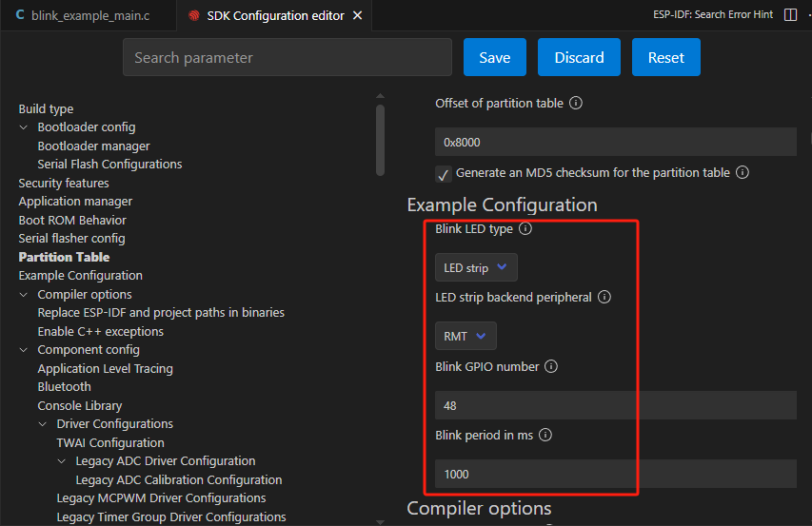Viewport: 812px width, 526px height.
Task: Show info for Blink GPIO number
Action: point(551,366)
